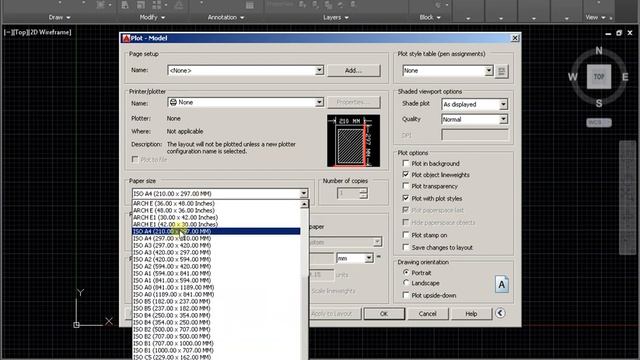Expand the View ribbon panel
This screenshot has width=640, height=360.
click(x=596, y=18)
